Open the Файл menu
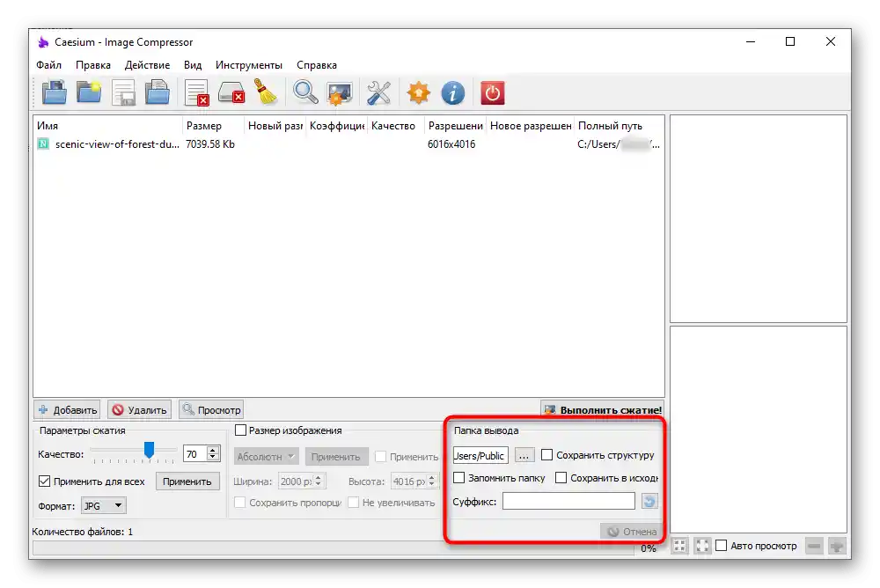This screenshot has width=880, height=588. [48, 65]
